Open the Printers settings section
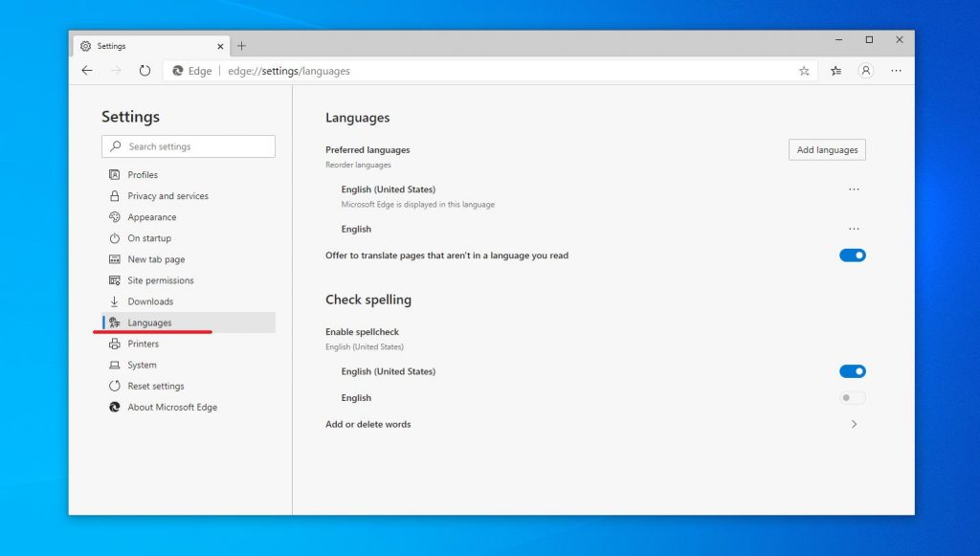This screenshot has height=556, width=980. click(x=189, y=344)
